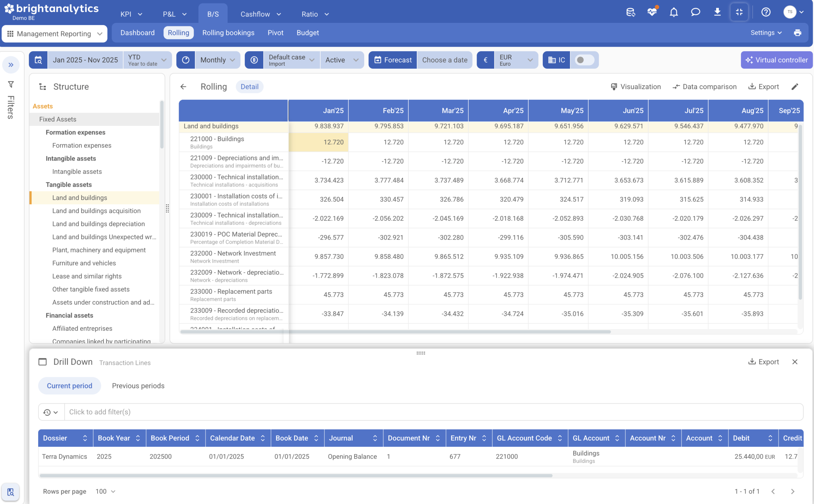Go to previous page of drill down results
Screen dimensions: 814x504
point(773,492)
